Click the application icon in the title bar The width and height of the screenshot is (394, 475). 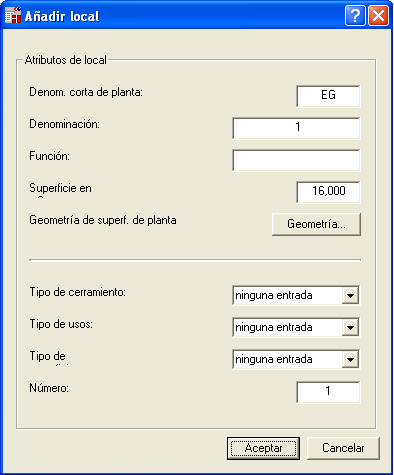13,15
